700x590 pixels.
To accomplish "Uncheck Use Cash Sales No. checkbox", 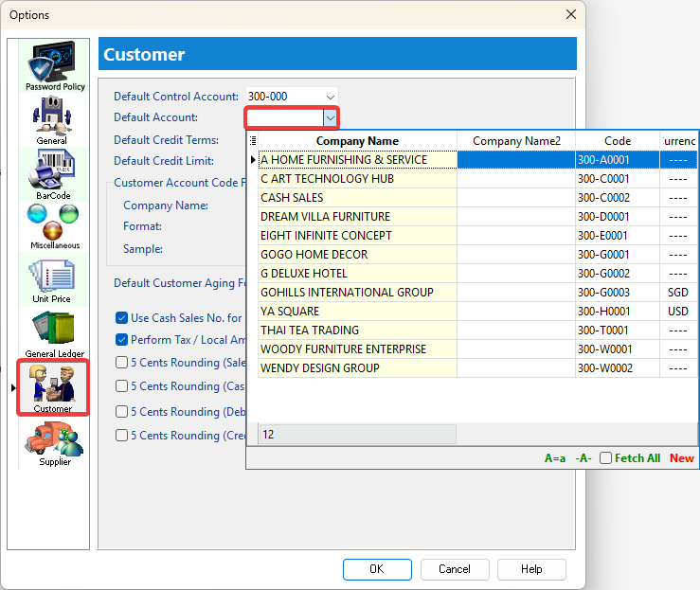I will click(121, 318).
